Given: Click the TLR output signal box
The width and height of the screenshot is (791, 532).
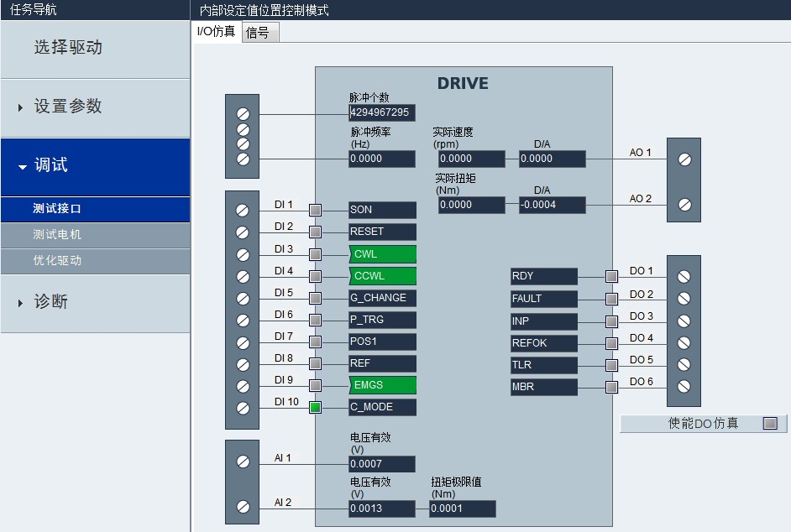Looking at the screenshot, I should coord(544,365).
